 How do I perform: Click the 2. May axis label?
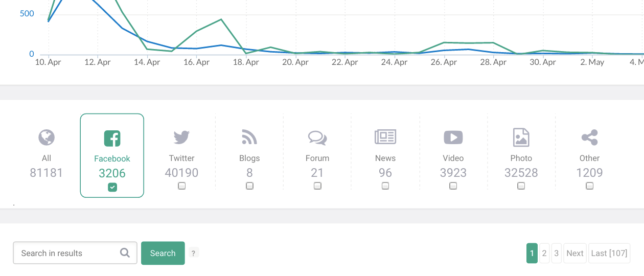point(592,62)
